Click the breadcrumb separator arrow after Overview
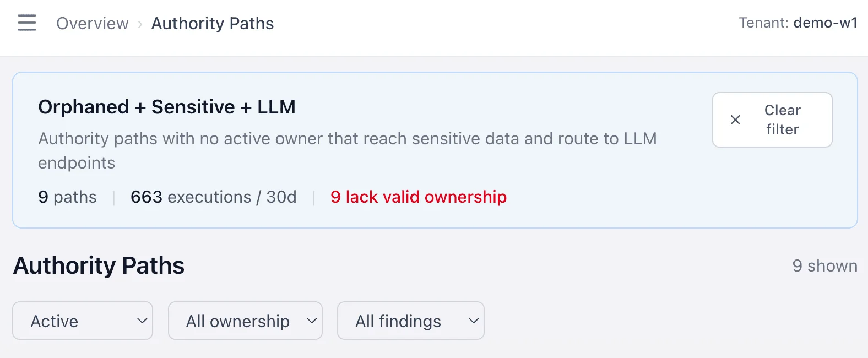868x358 pixels. [x=139, y=24]
